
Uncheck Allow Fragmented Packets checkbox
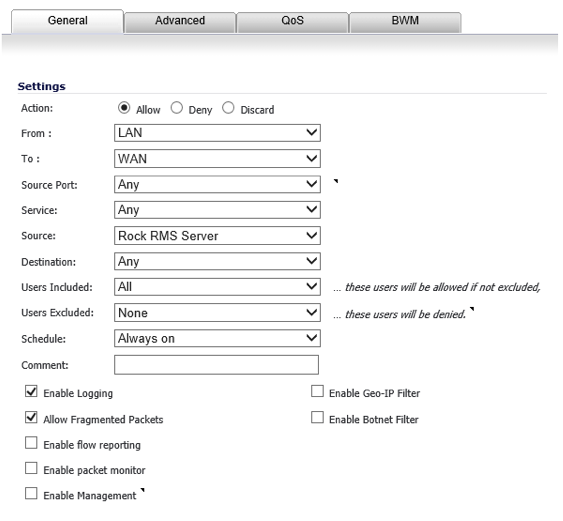31,417
